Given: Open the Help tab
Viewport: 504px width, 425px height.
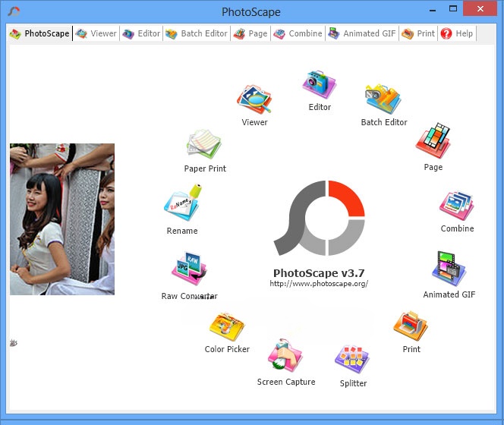Looking at the screenshot, I should 457,33.
